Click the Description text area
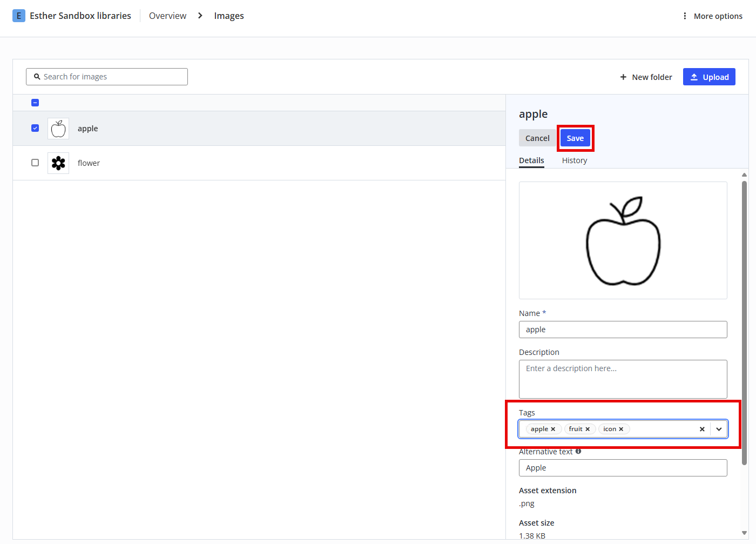Viewport: 756px width, 544px height. pyautogui.click(x=623, y=379)
